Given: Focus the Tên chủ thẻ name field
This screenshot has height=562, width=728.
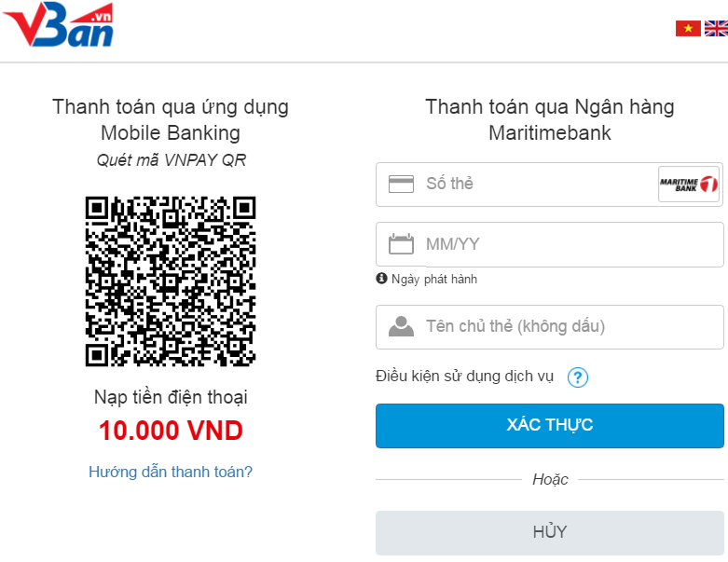Looking at the screenshot, I should click(x=559, y=327).
